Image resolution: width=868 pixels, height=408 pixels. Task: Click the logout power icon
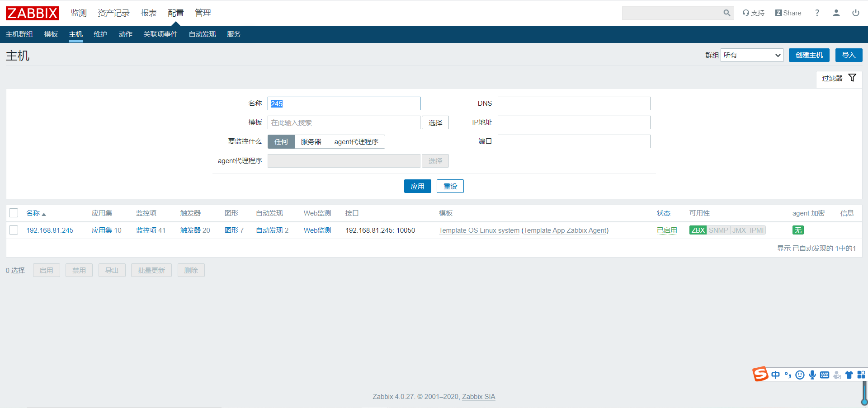(856, 13)
